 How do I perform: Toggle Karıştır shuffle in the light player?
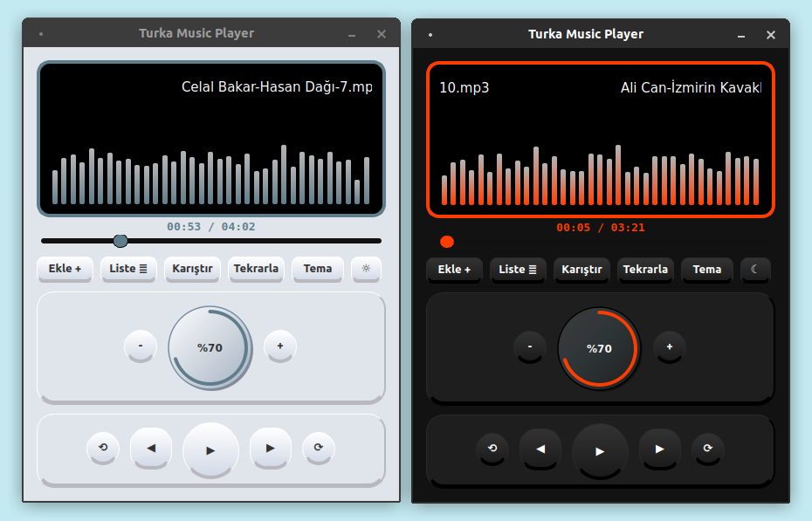pyautogui.click(x=193, y=269)
